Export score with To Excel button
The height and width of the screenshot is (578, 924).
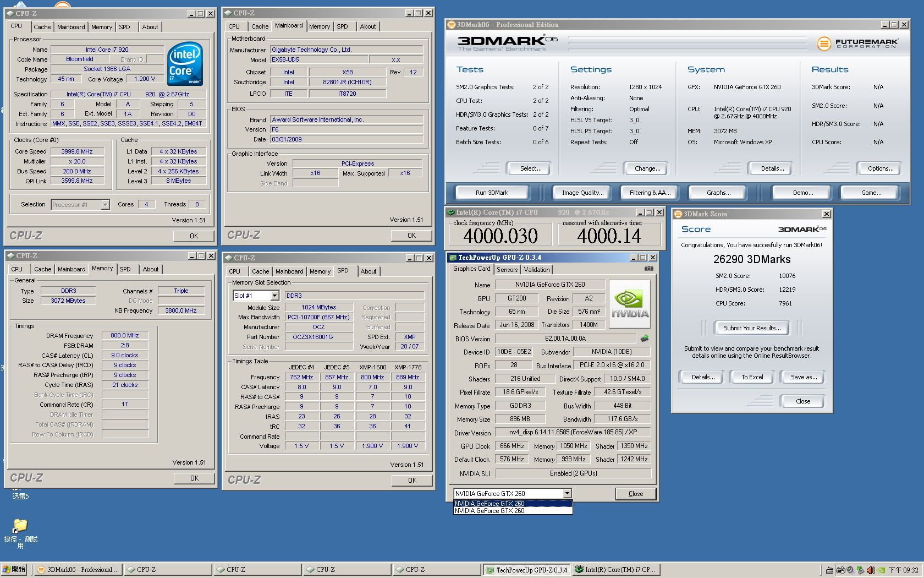click(x=752, y=377)
